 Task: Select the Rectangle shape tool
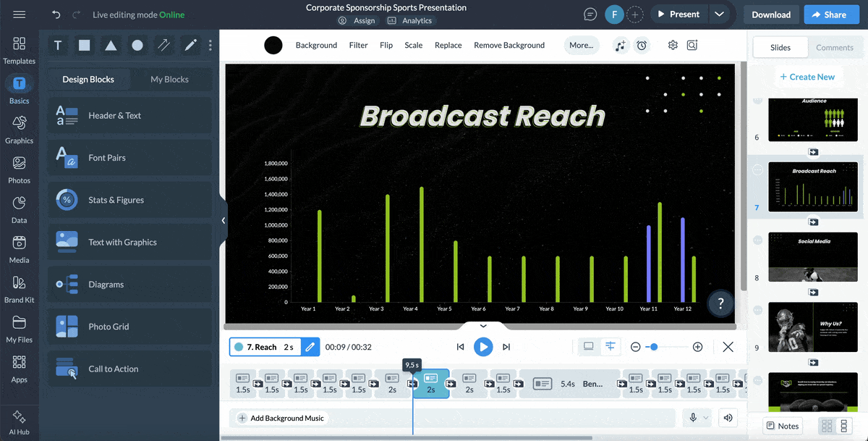[x=84, y=45]
